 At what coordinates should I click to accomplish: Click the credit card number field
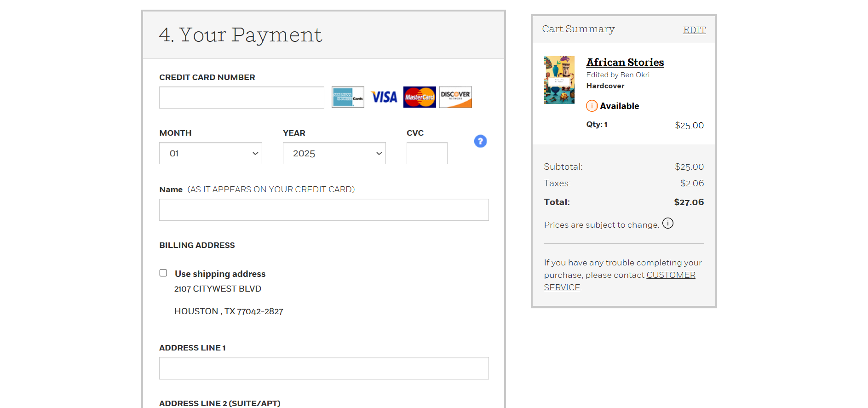tap(241, 97)
